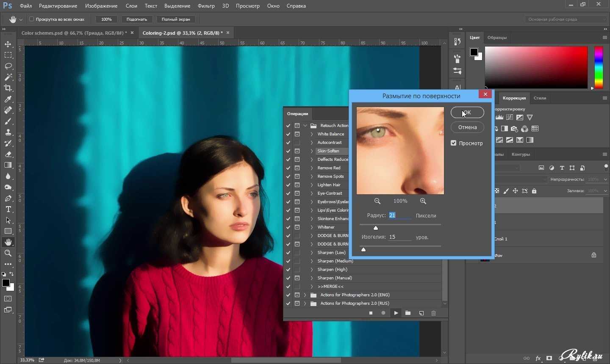Select the Rectangular Marquee tool

[x=8, y=55]
